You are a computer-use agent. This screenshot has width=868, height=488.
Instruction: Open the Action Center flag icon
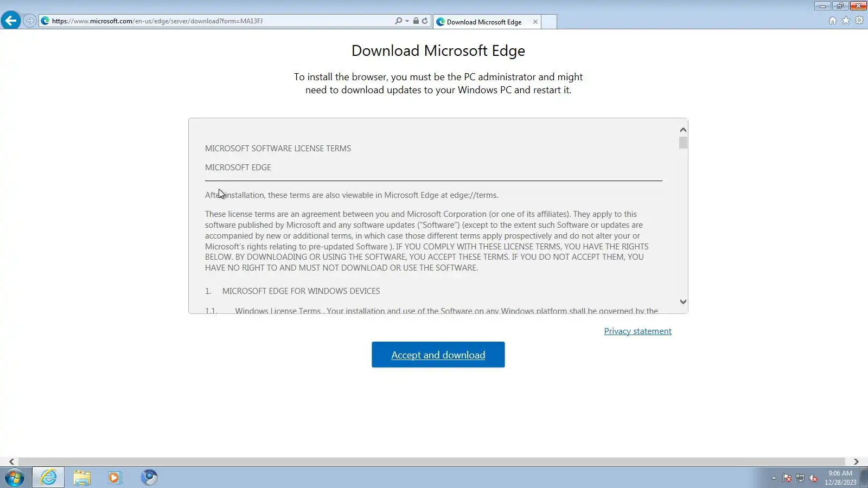point(787,478)
